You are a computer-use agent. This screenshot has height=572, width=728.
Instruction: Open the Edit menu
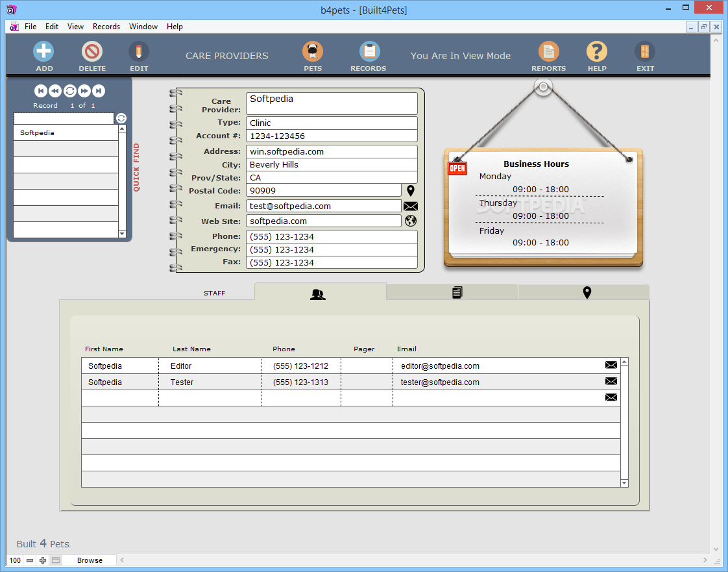tap(51, 27)
